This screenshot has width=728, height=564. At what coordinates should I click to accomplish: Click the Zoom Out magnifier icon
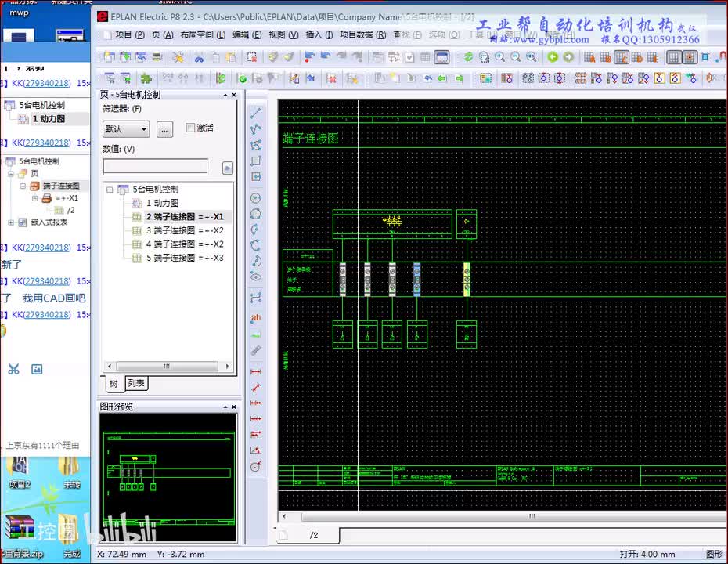[516, 57]
